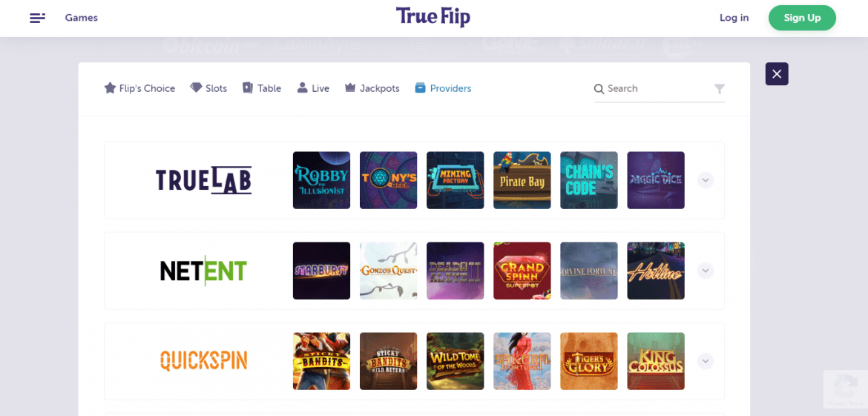Open the hamburger menu icon
This screenshot has height=416, width=868.
click(38, 18)
